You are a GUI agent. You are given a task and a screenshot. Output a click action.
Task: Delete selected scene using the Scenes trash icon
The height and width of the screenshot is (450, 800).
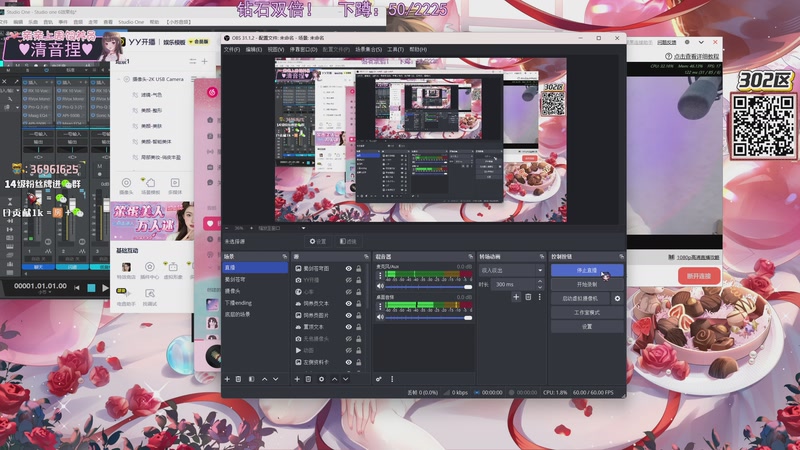238,379
